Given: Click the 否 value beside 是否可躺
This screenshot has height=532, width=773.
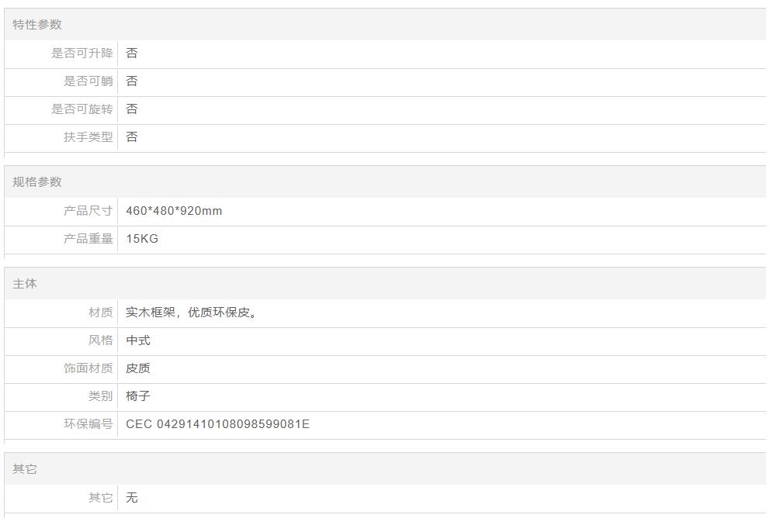Looking at the screenshot, I should point(132,81).
